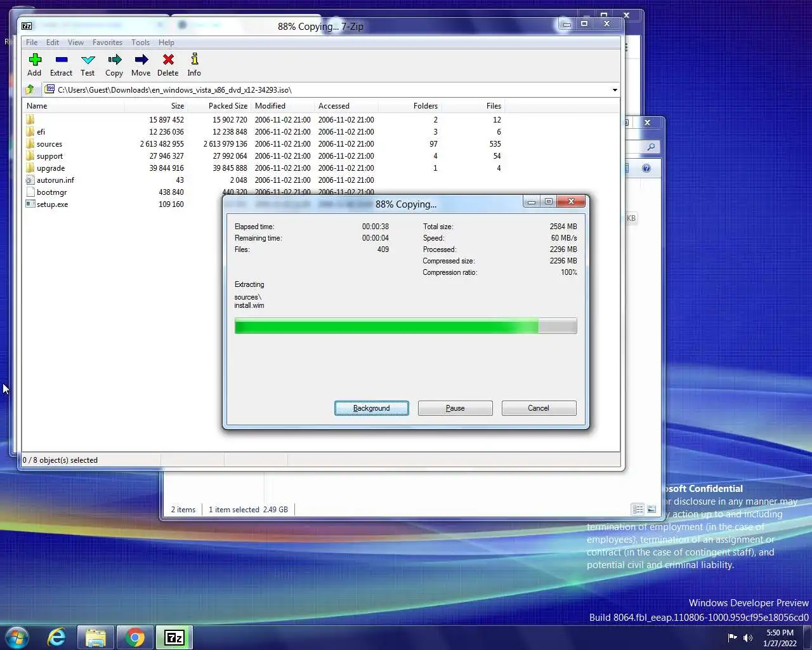Open the File menu
812x650 pixels.
point(32,43)
